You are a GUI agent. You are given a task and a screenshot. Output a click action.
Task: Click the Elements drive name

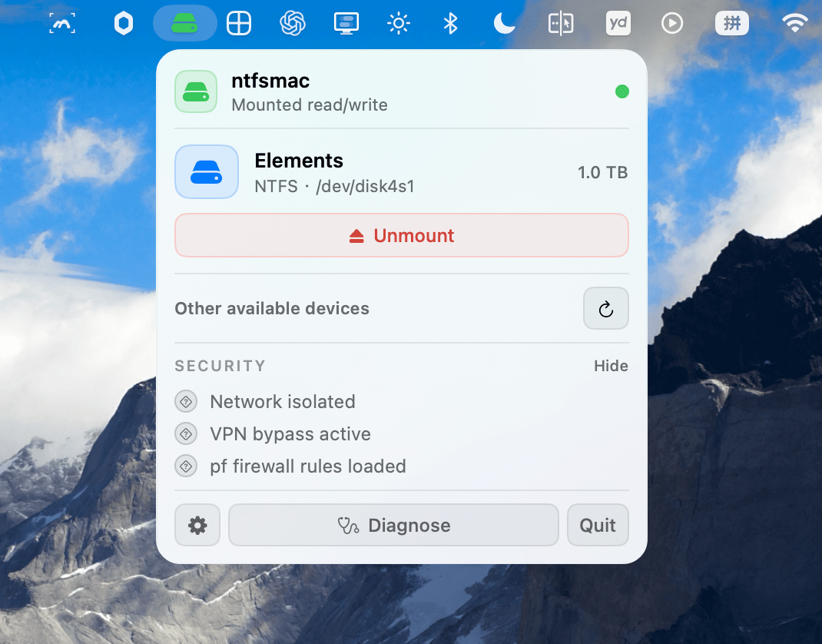tap(299, 161)
